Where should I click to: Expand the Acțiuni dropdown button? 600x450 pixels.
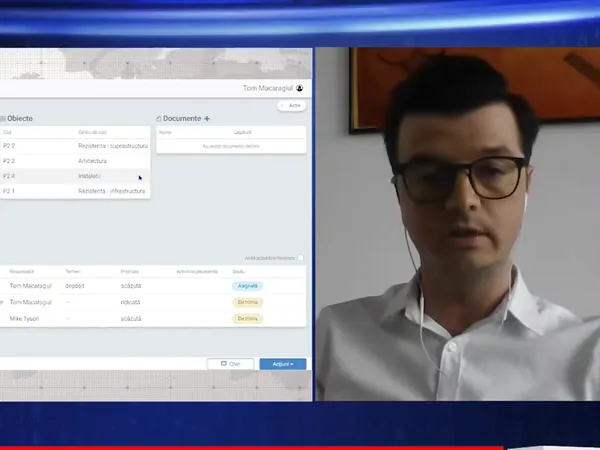pyautogui.click(x=282, y=364)
